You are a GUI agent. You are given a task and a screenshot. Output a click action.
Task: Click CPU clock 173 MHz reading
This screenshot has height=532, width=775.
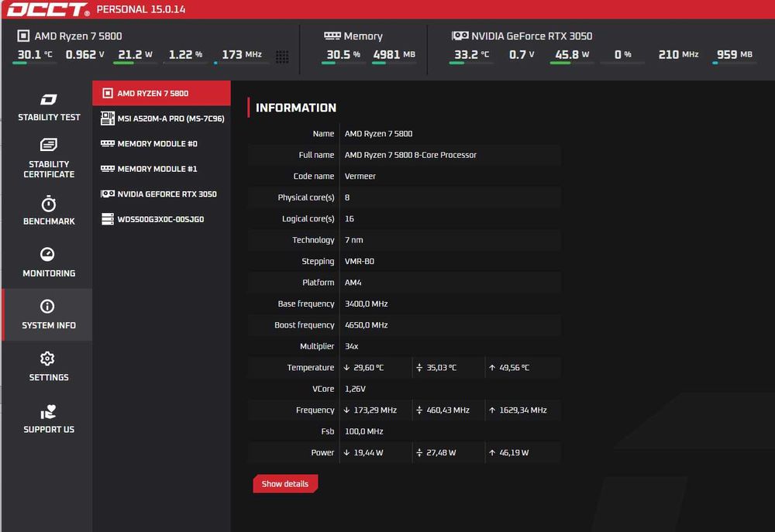[241, 54]
